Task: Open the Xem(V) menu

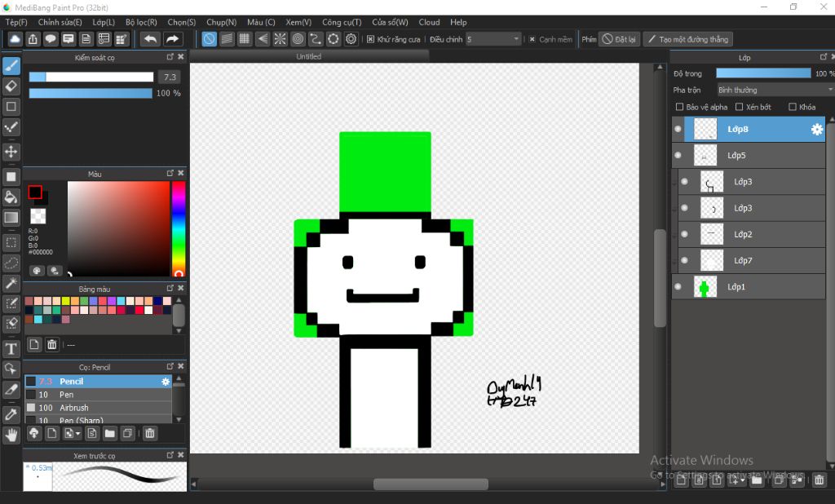Action: [298, 22]
